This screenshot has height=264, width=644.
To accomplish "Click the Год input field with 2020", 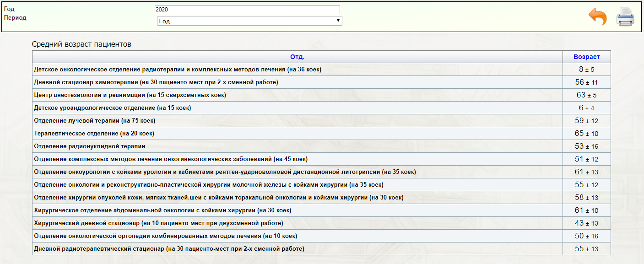I will (x=247, y=10).
